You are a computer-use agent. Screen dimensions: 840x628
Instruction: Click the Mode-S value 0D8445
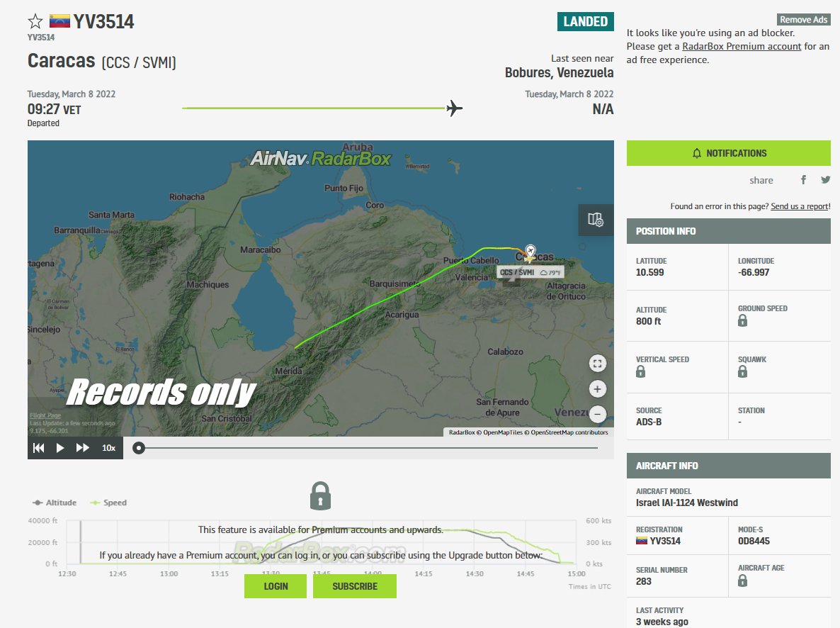click(754, 541)
